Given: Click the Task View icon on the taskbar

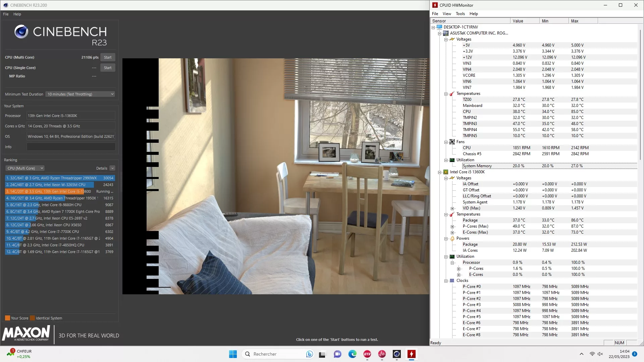Looking at the screenshot, I should 322,354.
